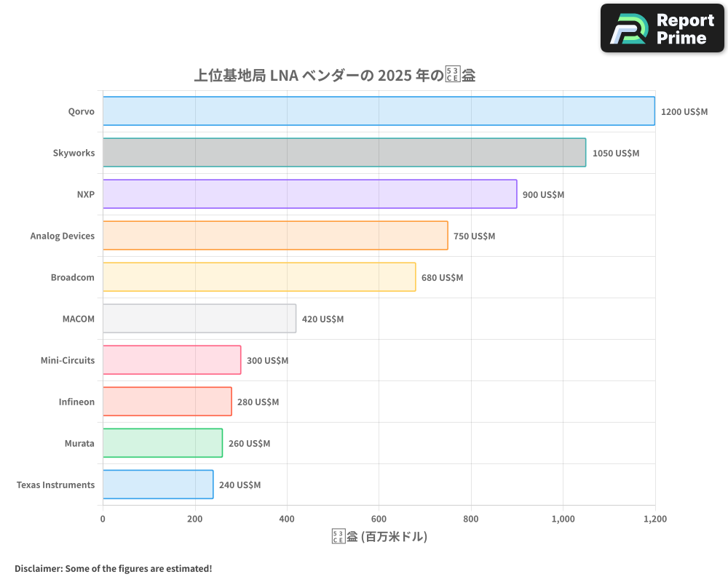Click the Analog Devices orange bar
This screenshot has width=728, height=582.
coord(275,236)
